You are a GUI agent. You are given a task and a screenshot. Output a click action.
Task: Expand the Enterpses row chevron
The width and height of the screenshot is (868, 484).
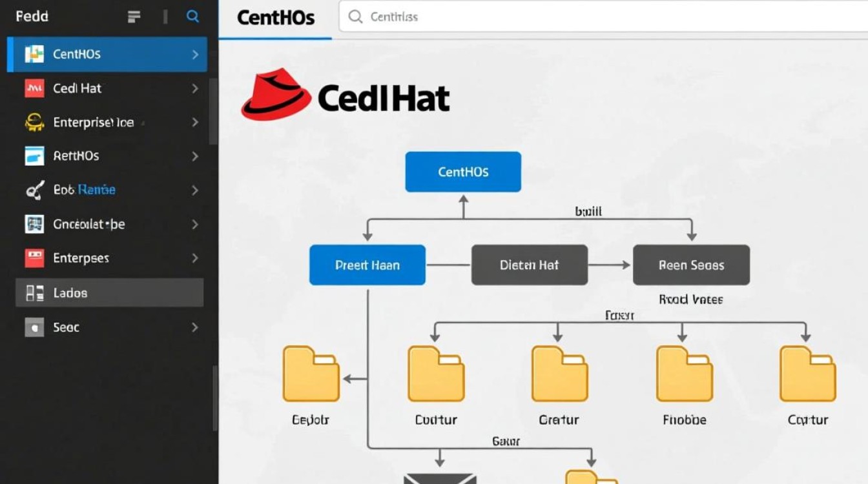(195, 258)
